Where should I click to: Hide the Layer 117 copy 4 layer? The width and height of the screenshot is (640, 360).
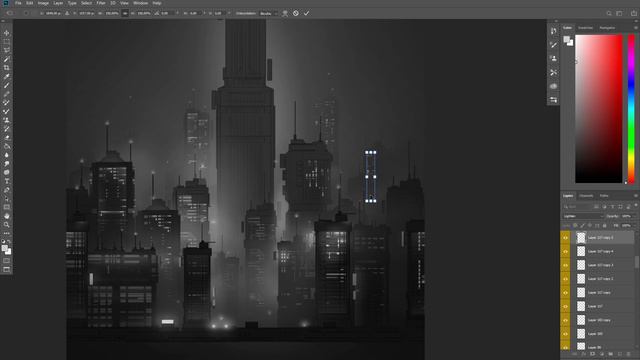[565, 251]
